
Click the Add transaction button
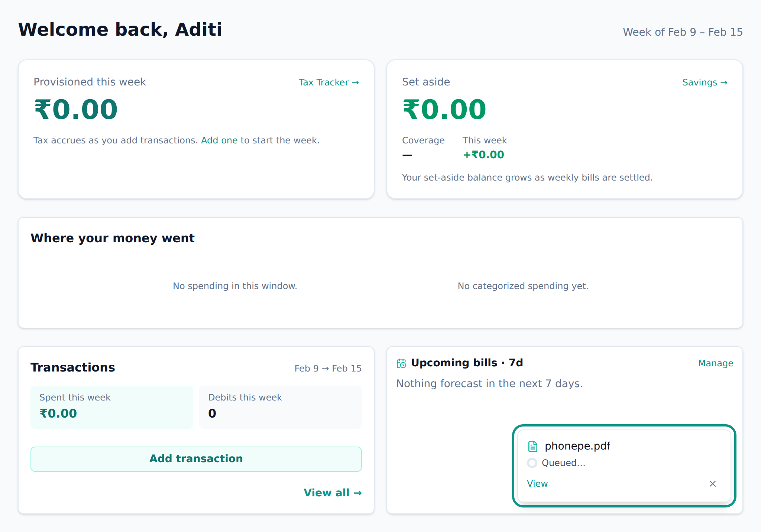196,459
